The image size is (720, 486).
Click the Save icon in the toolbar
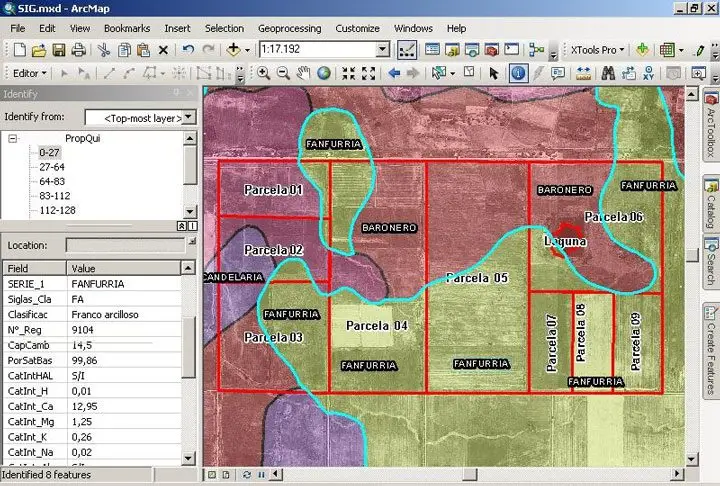click(x=59, y=49)
